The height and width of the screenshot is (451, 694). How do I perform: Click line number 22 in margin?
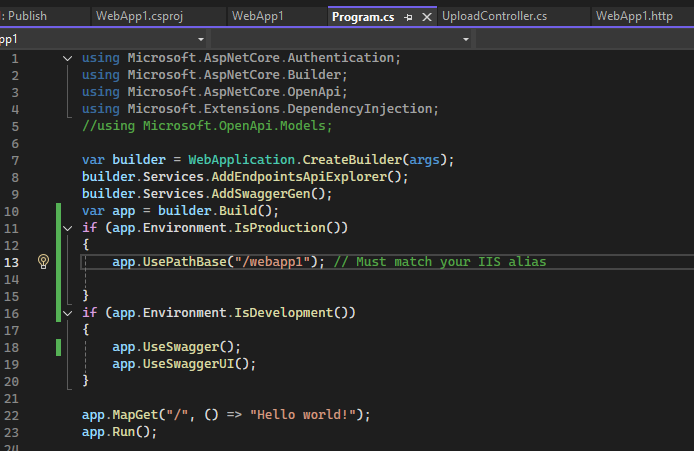(x=12, y=416)
